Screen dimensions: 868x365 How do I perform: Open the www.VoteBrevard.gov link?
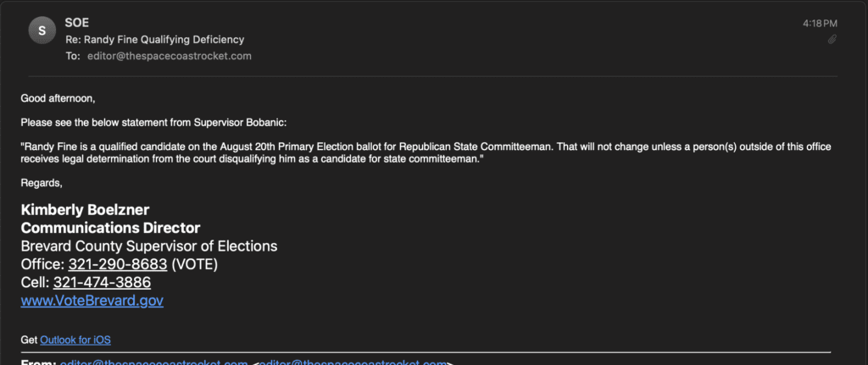[92, 301]
